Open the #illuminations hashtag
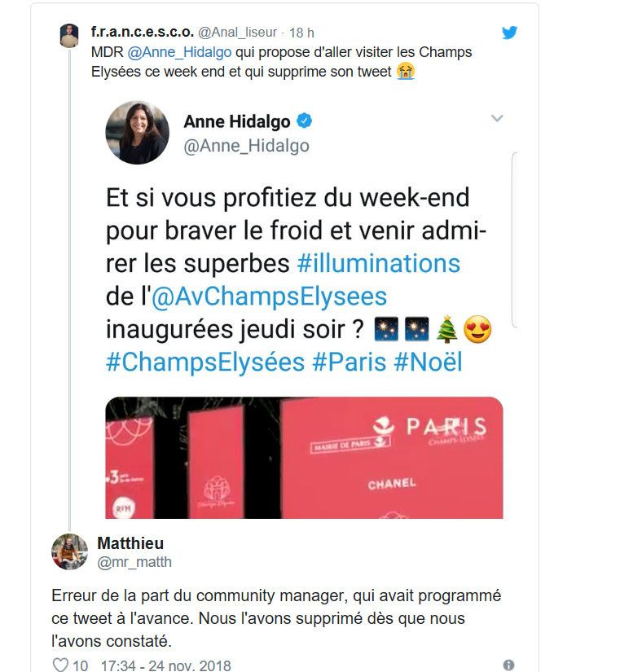 click(379, 263)
